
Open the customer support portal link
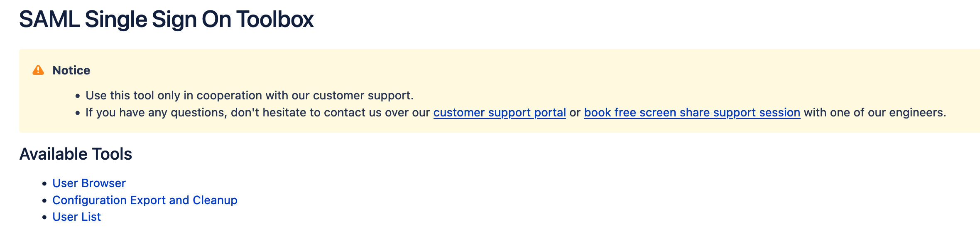click(500, 113)
